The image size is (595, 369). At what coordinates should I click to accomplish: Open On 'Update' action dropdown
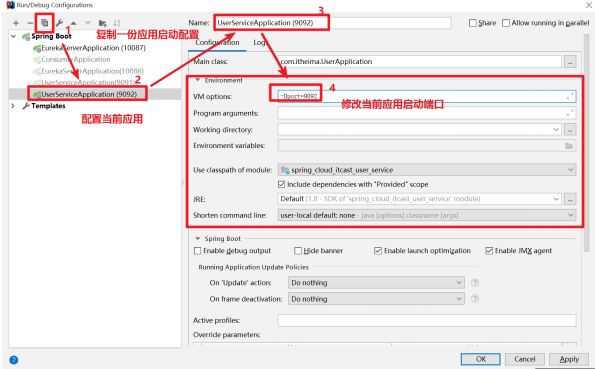click(459, 283)
